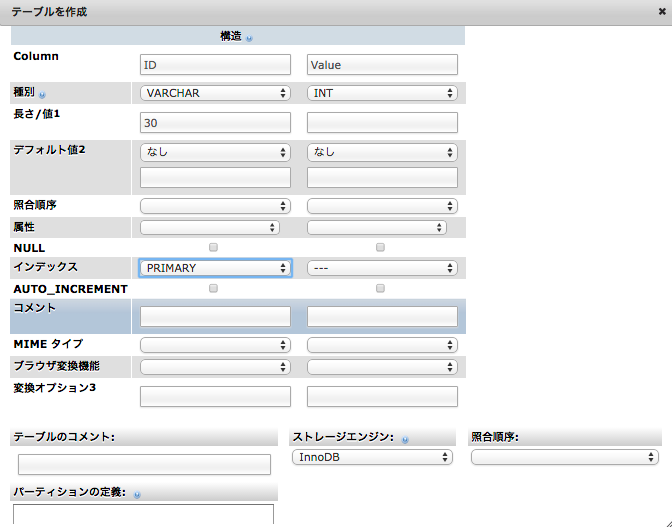Click コメント field for Value column
The width and height of the screenshot is (672, 528).
coord(382,317)
